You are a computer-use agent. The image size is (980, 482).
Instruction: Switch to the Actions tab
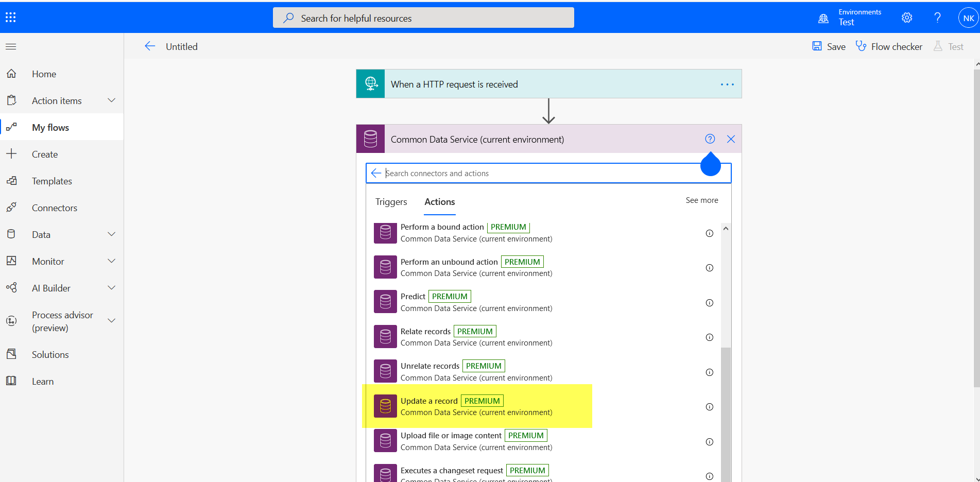(x=440, y=202)
